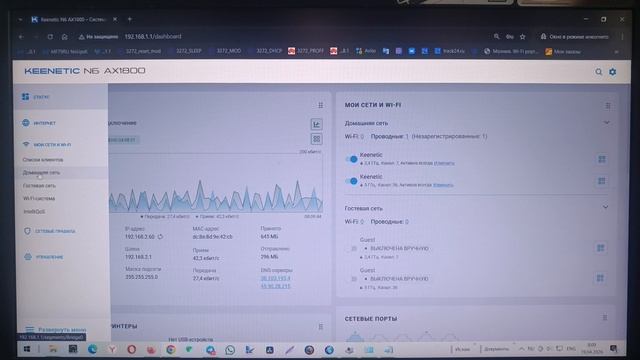Open the settings gear in the Keenetic header
This screenshot has height=360, width=640.
coord(613,72)
